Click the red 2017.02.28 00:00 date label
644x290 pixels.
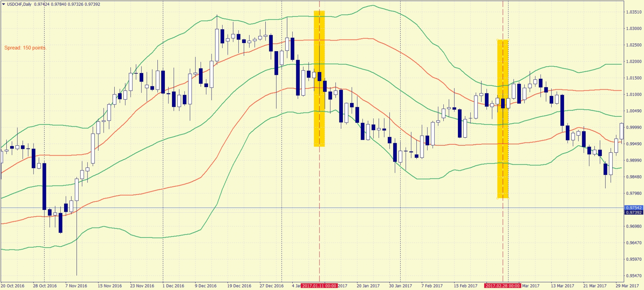click(502, 286)
